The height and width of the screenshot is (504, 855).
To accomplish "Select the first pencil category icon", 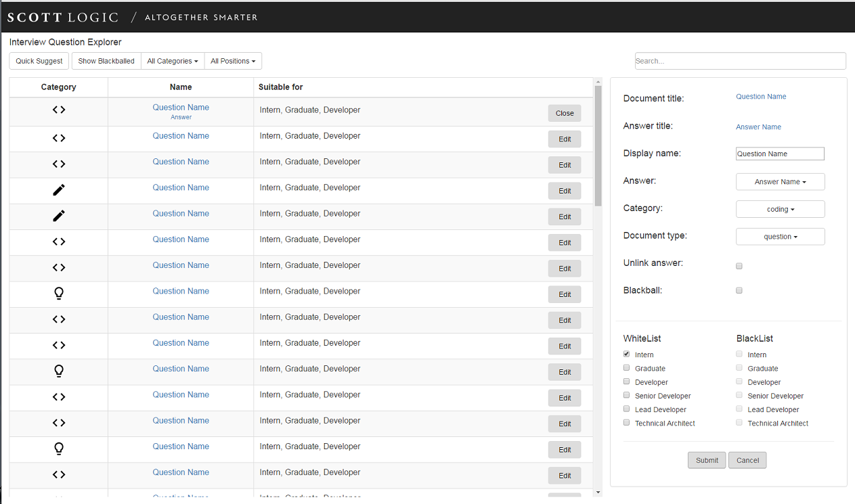I will tap(59, 190).
